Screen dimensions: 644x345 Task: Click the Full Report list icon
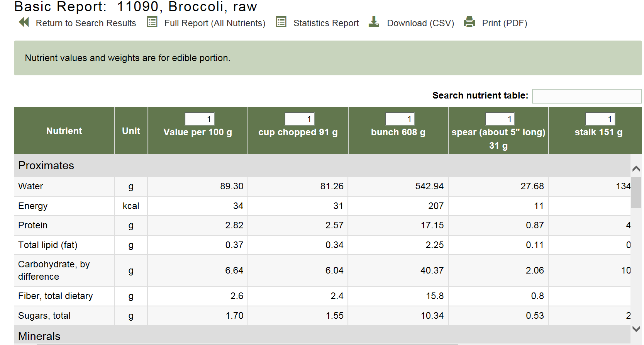(x=152, y=22)
